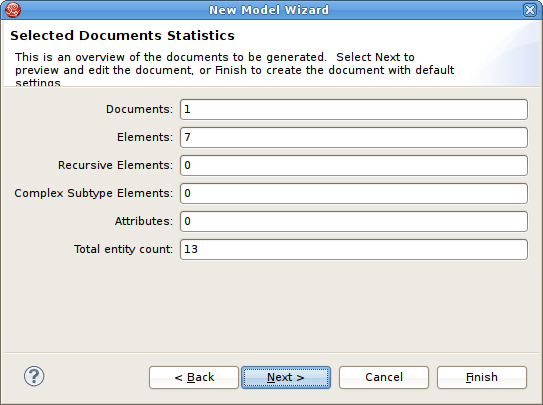Viewport: 543px width, 405px height.
Task: Click into the Attributes field
Action: pyautogui.click(x=354, y=222)
